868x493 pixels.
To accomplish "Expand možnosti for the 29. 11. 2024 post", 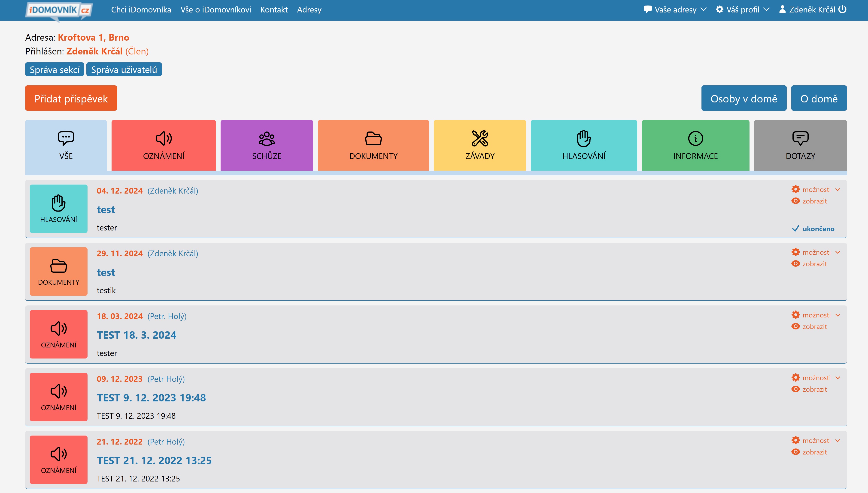I will point(816,252).
